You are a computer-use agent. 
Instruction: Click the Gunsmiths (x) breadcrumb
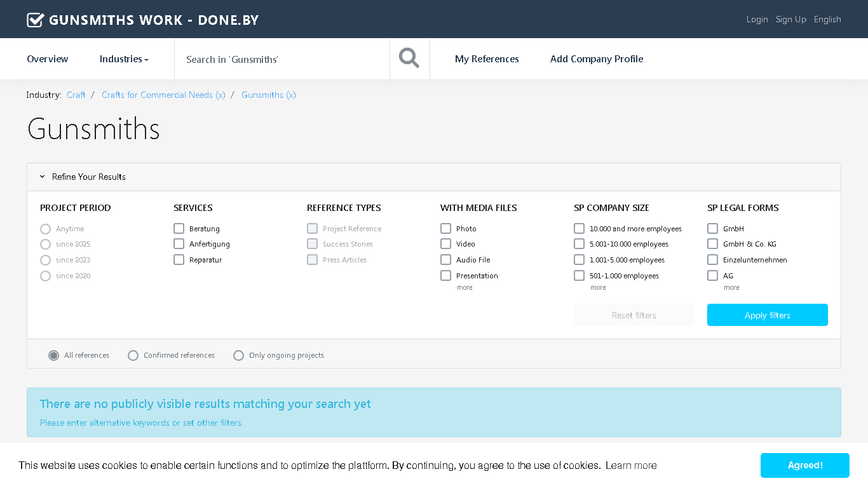point(269,95)
